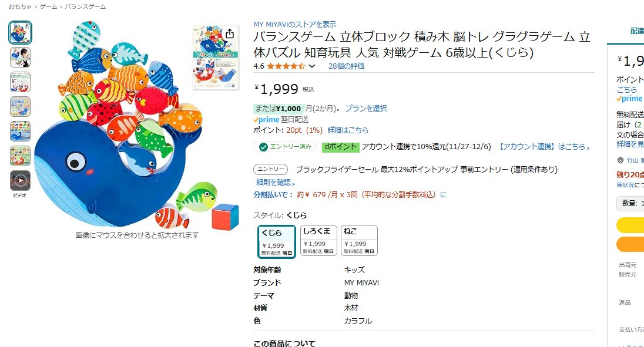Open the 28個の評価 reviews link
Screen dimensions: 644x347
click(346, 66)
